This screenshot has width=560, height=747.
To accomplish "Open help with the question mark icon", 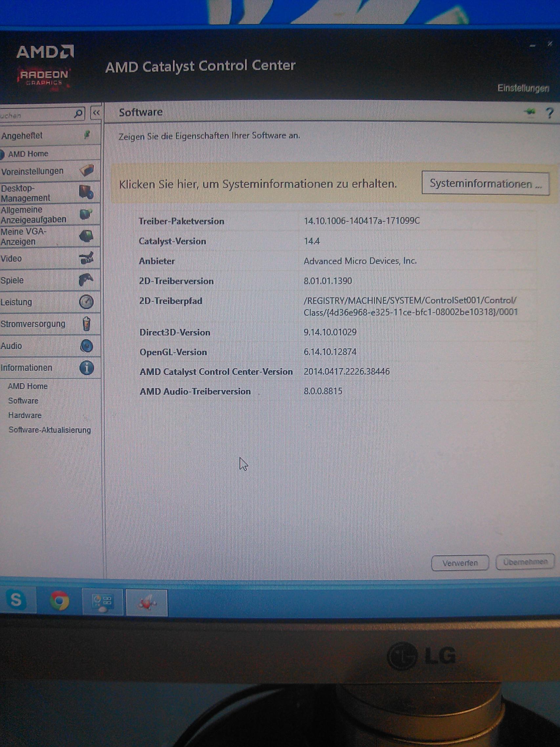I will coord(549,113).
